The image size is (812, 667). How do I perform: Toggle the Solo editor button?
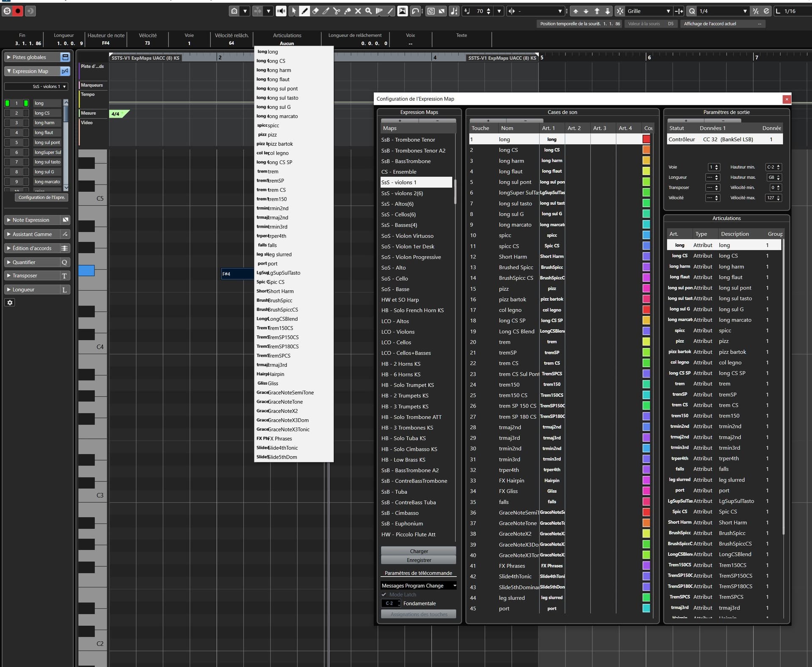click(x=7, y=11)
